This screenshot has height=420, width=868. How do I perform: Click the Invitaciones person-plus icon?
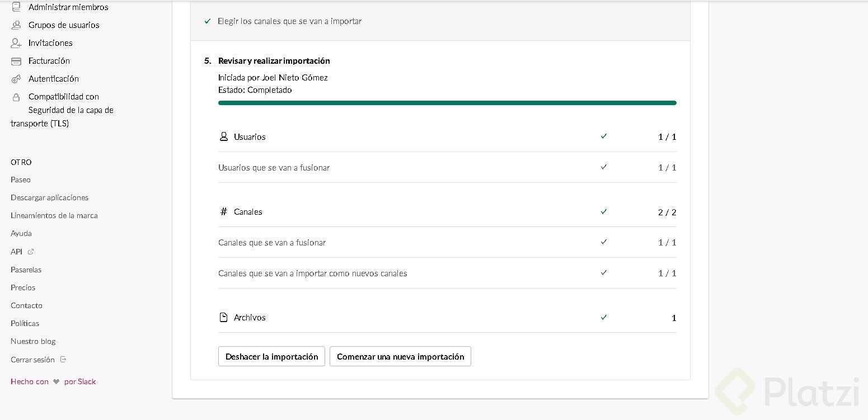click(16, 43)
